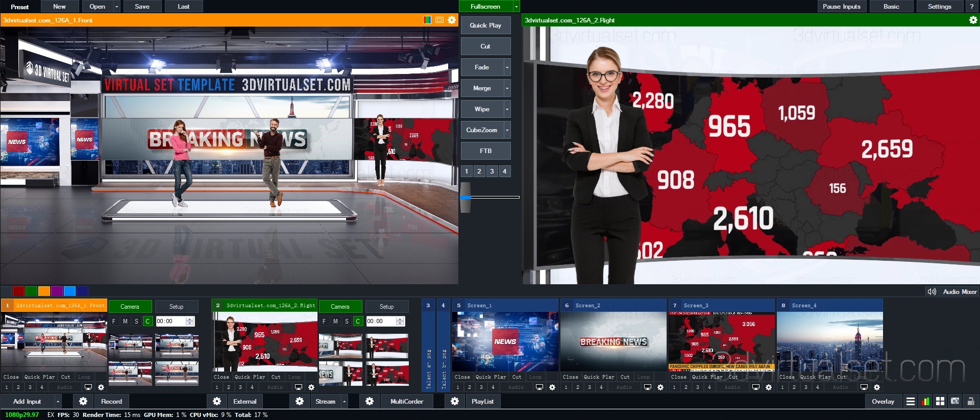Click the transition T-bar slider handle
The height and width of the screenshot is (420, 980).
tap(465, 197)
